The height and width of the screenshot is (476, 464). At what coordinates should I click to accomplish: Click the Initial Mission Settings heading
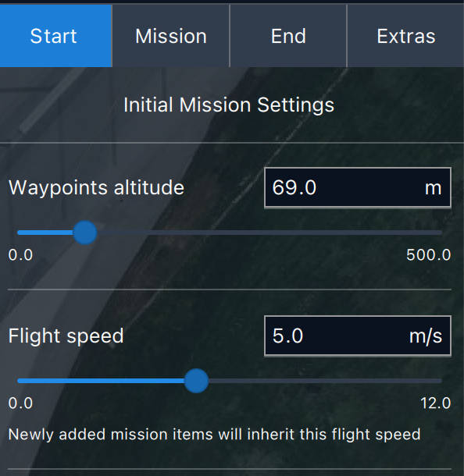229,105
